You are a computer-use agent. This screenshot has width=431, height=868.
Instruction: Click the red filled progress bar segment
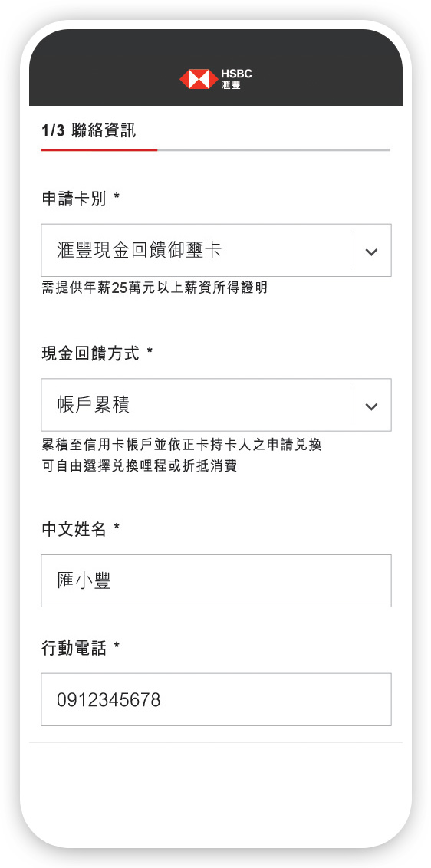point(99,150)
